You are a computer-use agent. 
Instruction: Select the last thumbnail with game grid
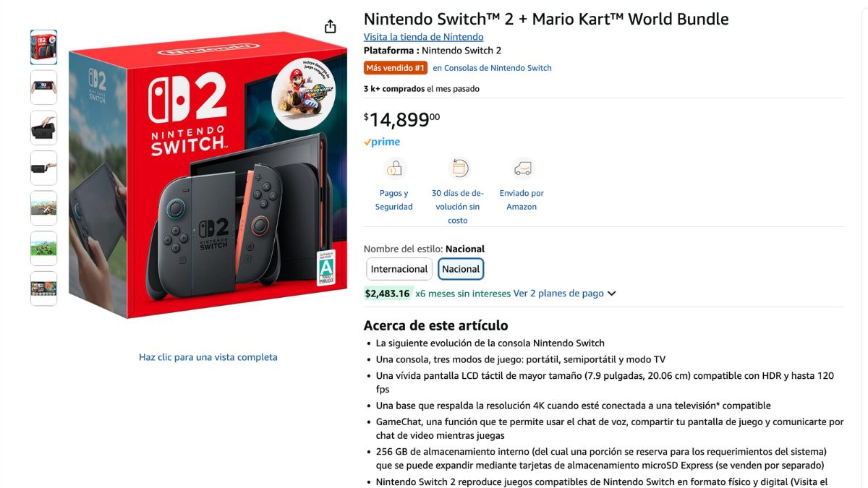pos(43,288)
